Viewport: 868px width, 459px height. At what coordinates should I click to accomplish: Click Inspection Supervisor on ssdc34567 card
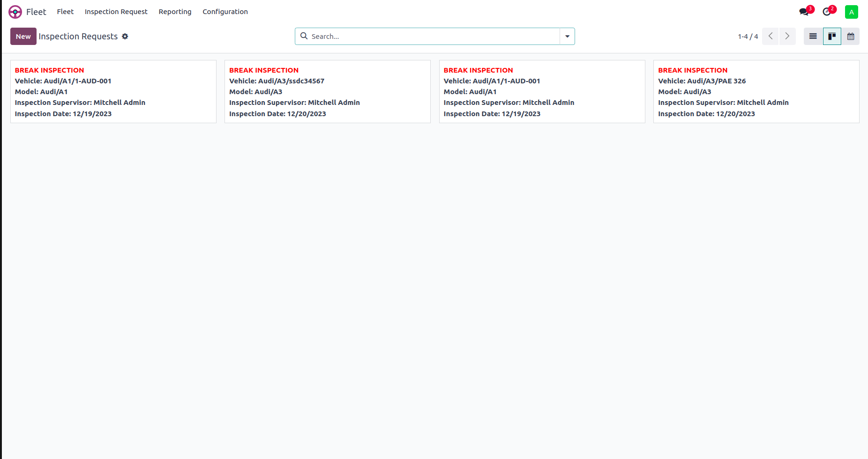tap(294, 103)
